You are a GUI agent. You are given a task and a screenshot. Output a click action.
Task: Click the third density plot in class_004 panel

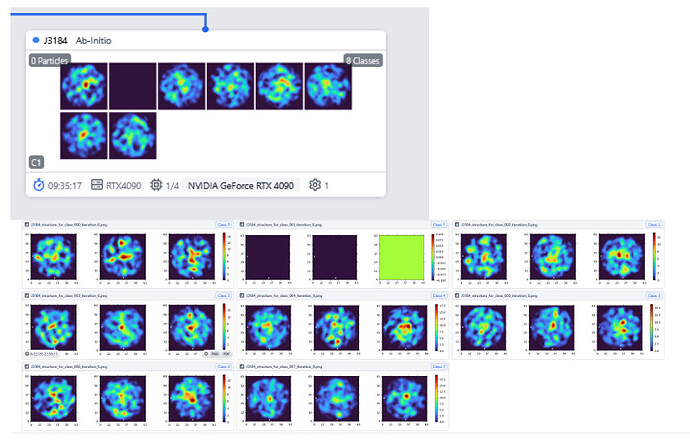[x=404, y=328]
